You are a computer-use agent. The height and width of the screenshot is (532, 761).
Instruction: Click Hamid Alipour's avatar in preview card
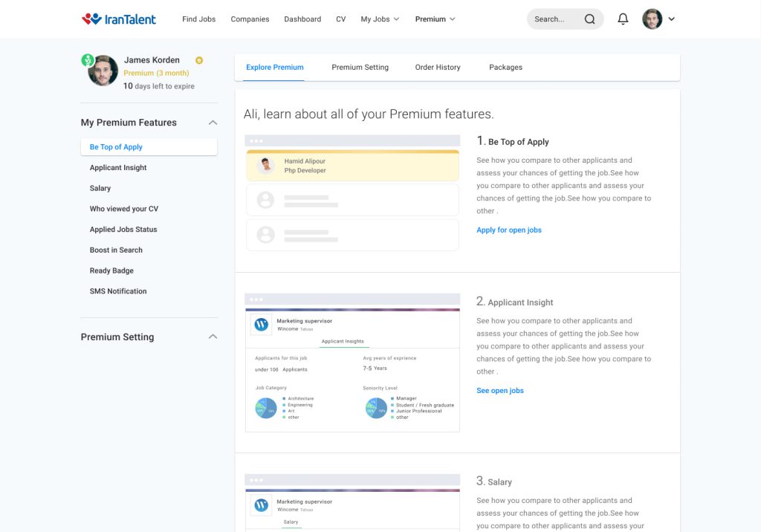[x=265, y=165]
